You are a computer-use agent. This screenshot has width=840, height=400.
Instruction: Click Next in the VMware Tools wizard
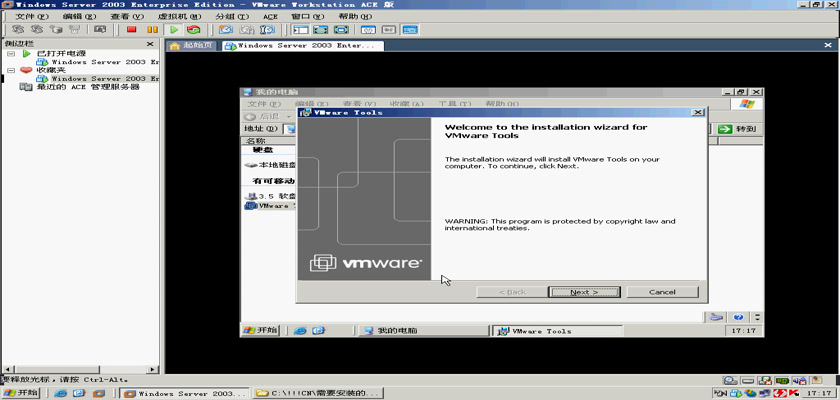pyautogui.click(x=584, y=292)
